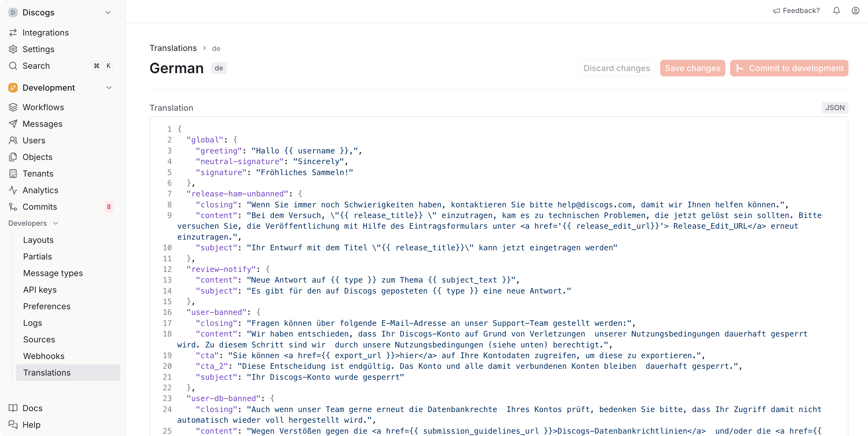
Task: Activate the Search function
Action: pyautogui.click(x=36, y=66)
